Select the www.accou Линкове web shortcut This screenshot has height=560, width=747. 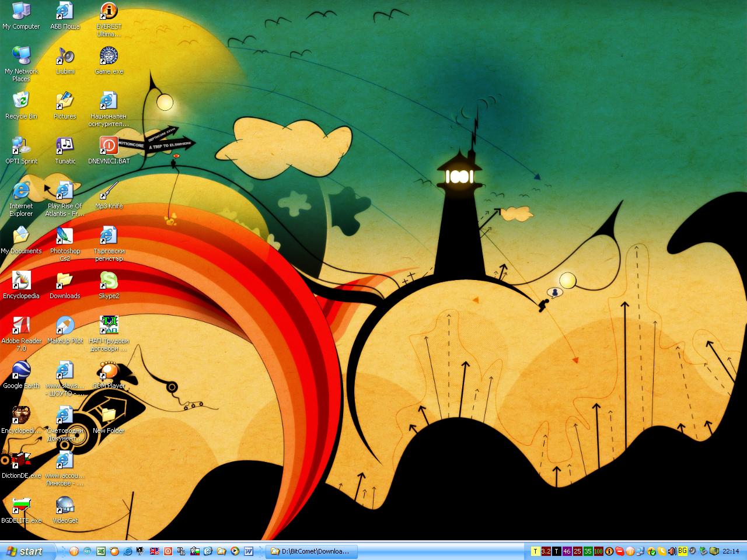click(x=65, y=469)
